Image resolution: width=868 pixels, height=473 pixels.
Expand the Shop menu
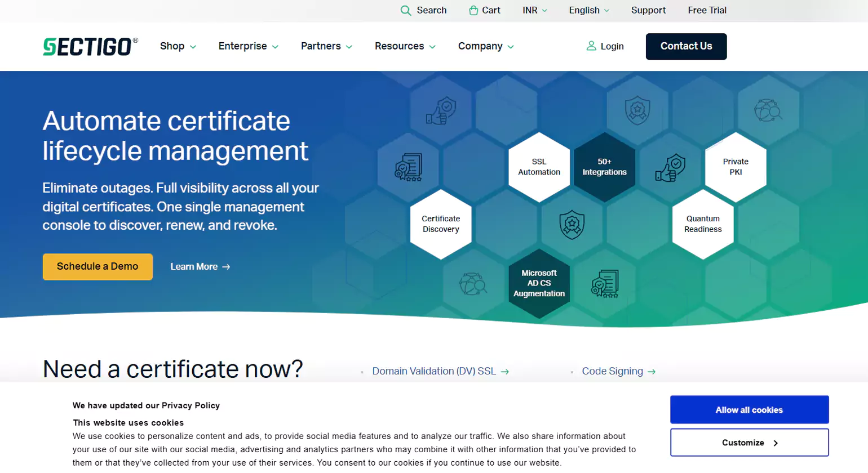(178, 46)
